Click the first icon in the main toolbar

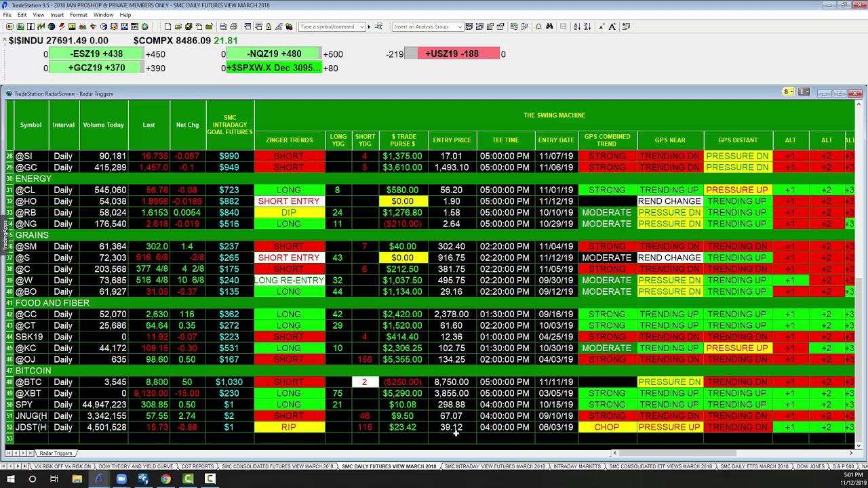tap(9, 26)
